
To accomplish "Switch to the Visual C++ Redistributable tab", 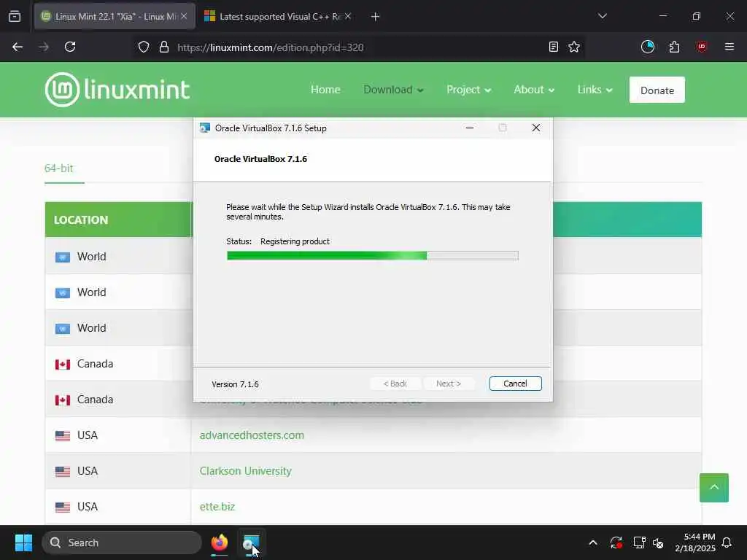I will [x=279, y=16].
